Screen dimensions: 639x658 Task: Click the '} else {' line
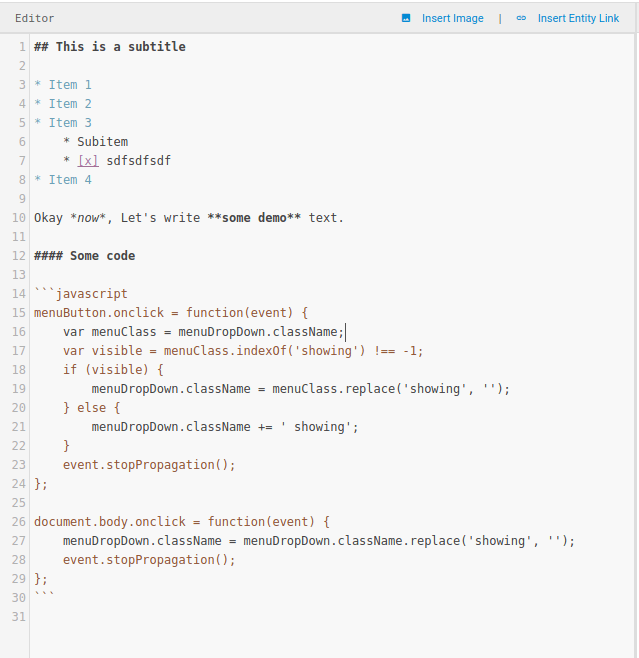(x=91, y=407)
